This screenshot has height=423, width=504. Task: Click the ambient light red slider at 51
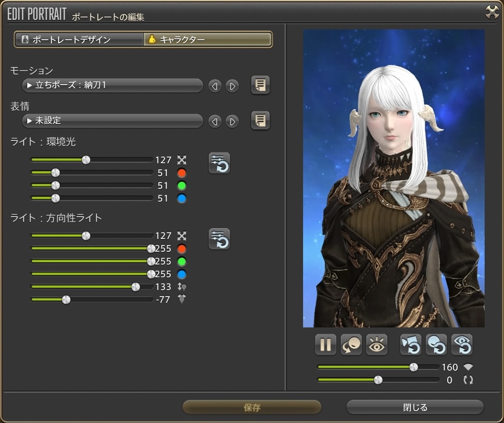pyautogui.click(x=55, y=173)
